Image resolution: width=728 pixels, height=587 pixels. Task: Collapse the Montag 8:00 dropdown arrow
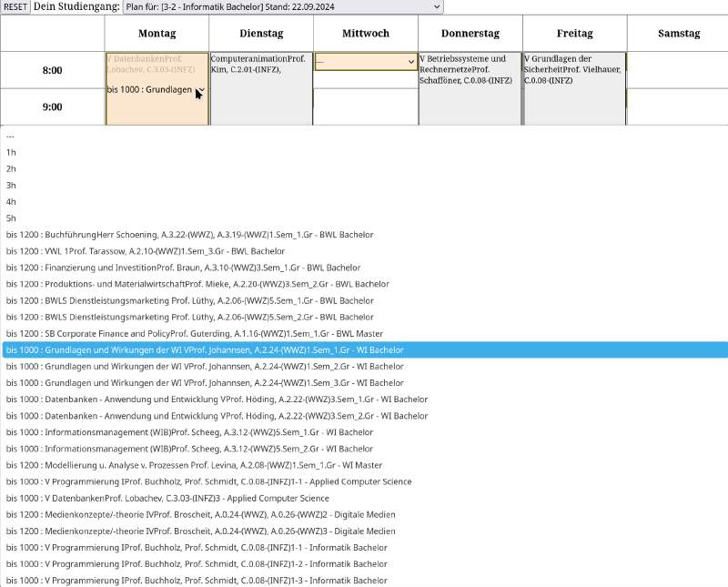[199, 90]
